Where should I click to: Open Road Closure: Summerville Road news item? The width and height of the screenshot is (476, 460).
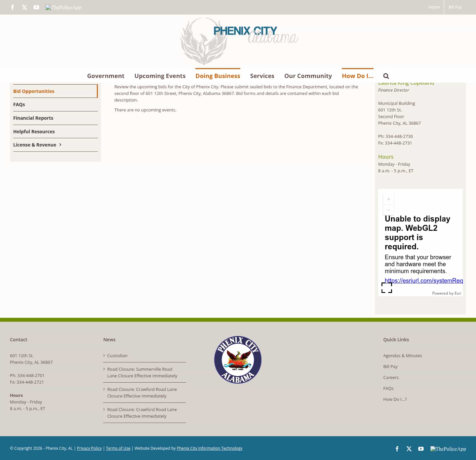(x=142, y=373)
